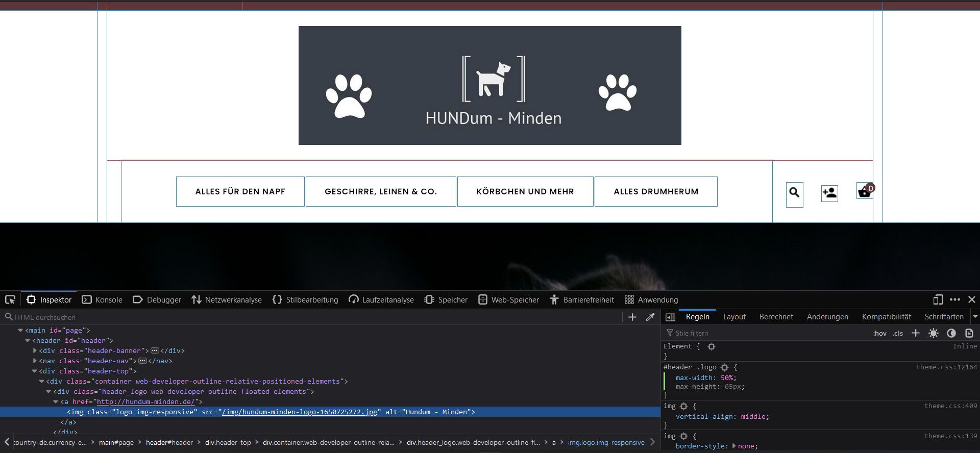Open the Änderungen tab
The height and width of the screenshot is (453, 980).
[x=827, y=317]
